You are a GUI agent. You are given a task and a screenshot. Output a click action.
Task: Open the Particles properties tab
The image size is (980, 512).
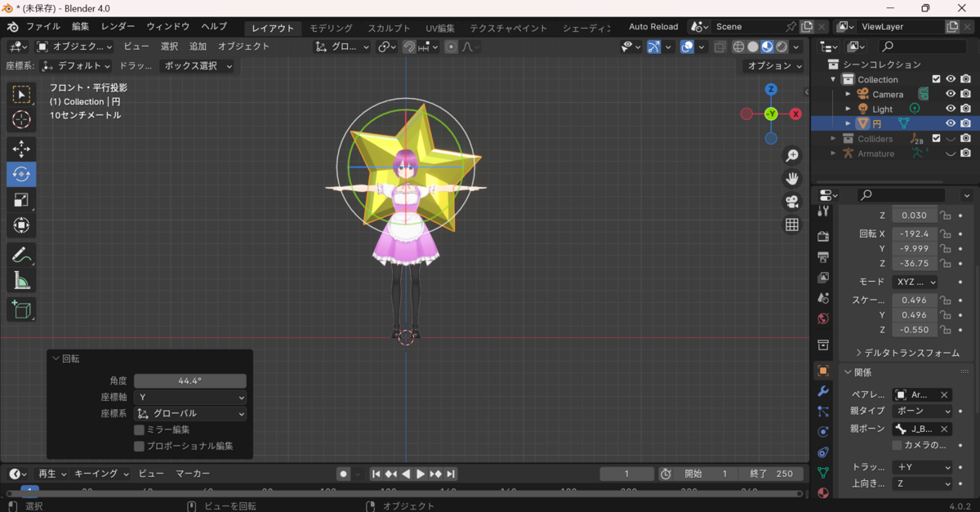coord(823,412)
